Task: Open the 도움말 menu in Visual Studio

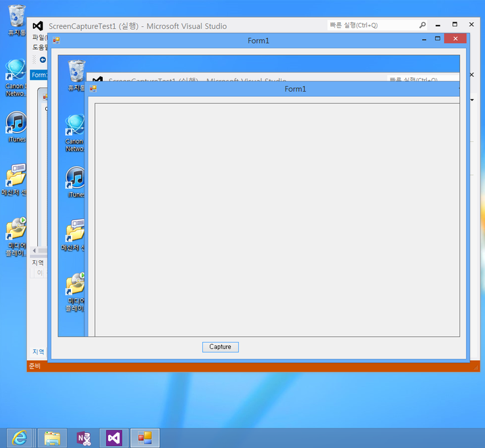Action: (39, 47)
